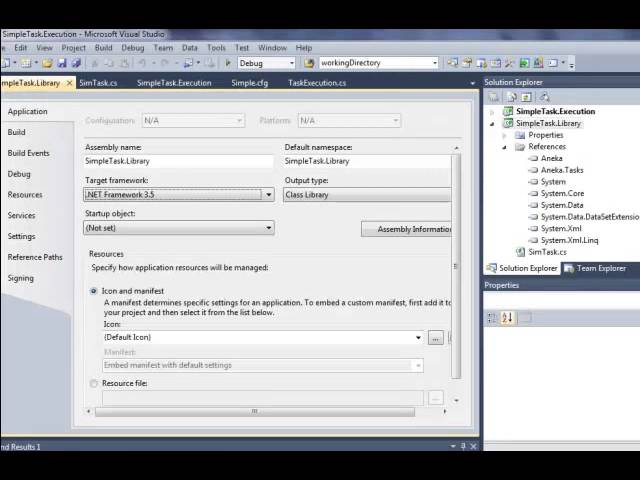The image size is (640, 480).
Task: Open the Project menu
Action: point(73,48)
